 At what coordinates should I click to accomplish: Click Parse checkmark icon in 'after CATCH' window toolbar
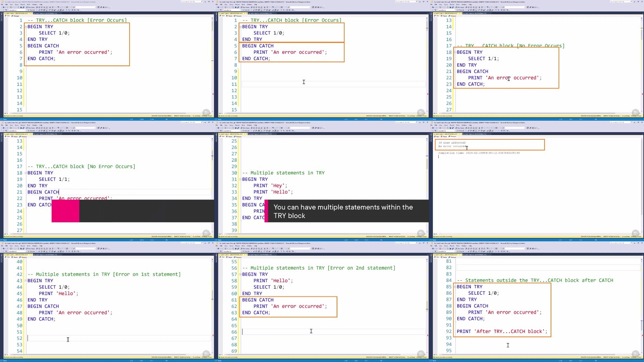468,251
